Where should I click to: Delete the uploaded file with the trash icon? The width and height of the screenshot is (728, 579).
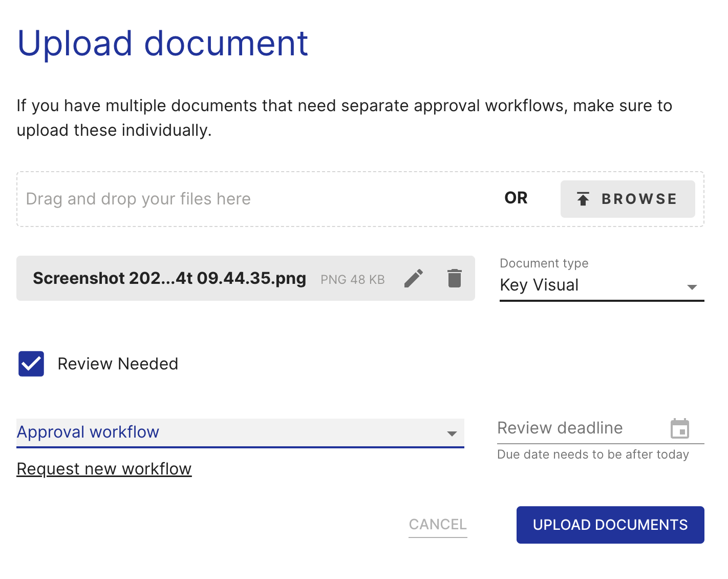click(455, 278)
